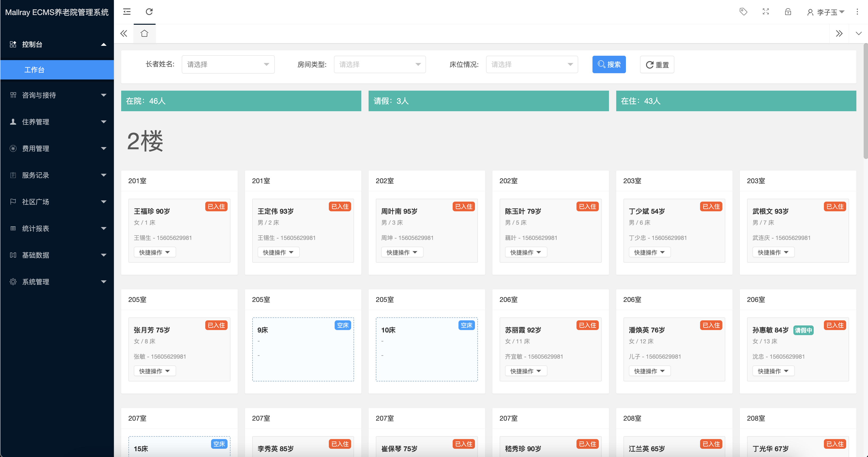Click the 重置 reset button
This screenshot has width=868, height=457.
click(657, 65)
